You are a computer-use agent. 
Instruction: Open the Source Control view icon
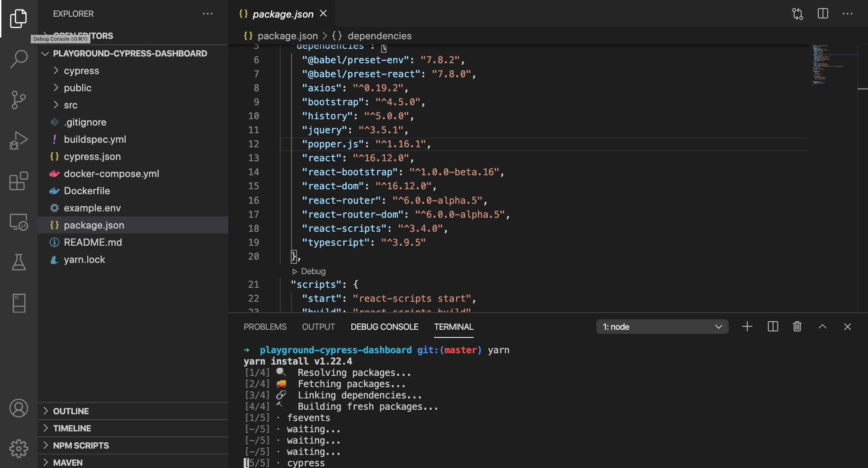click(19, 100)
